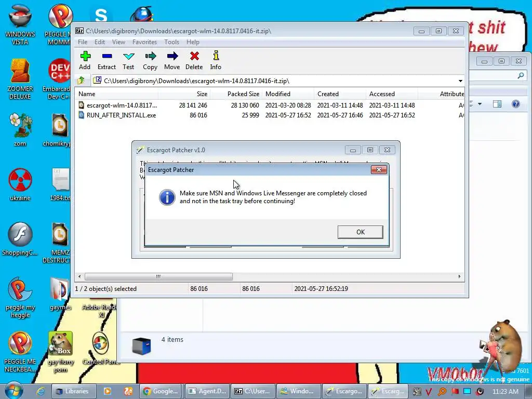Sort files by the Name column

[x=117, y=94]
